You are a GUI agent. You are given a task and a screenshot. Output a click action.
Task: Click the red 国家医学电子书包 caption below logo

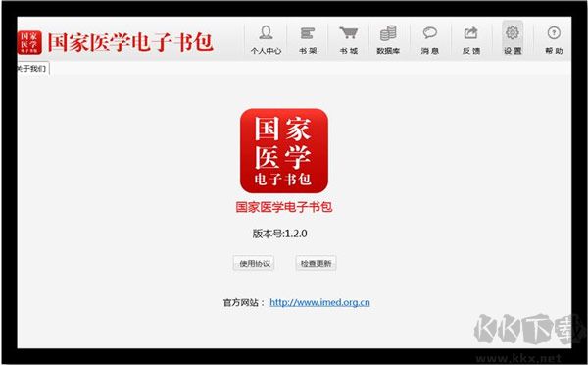[284, 207]
